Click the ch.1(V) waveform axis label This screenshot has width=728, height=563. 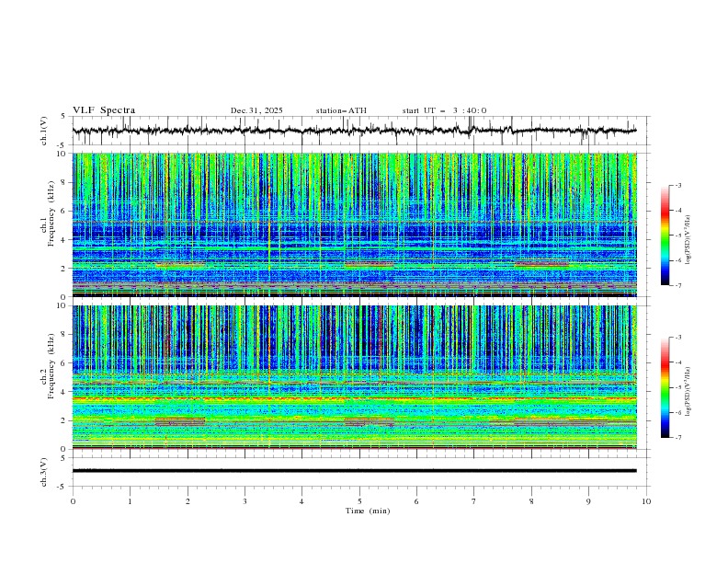pos(44,131)
